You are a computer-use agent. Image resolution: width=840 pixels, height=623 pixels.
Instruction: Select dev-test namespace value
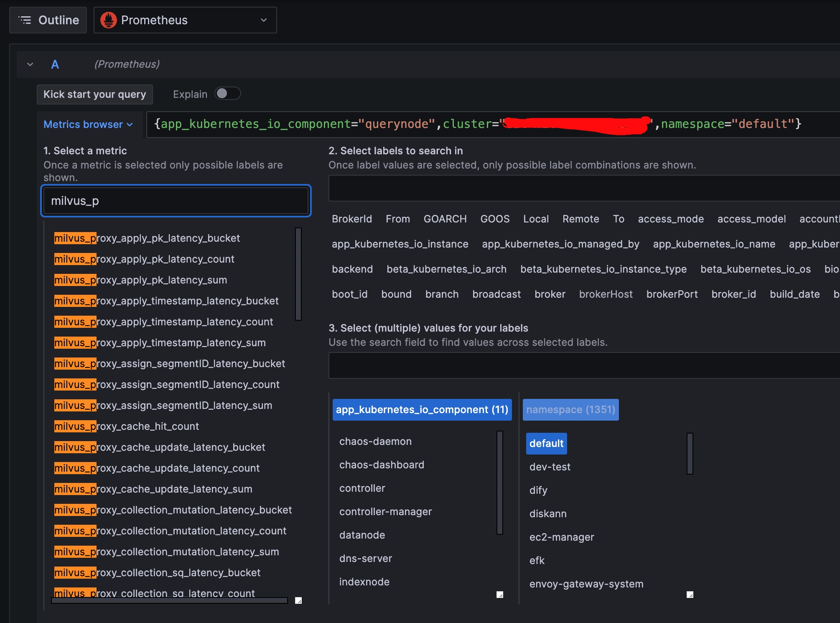point(550,467)
